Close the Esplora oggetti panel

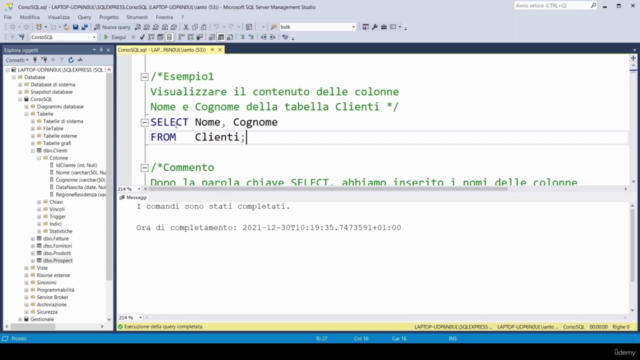(x=109, y=50)
